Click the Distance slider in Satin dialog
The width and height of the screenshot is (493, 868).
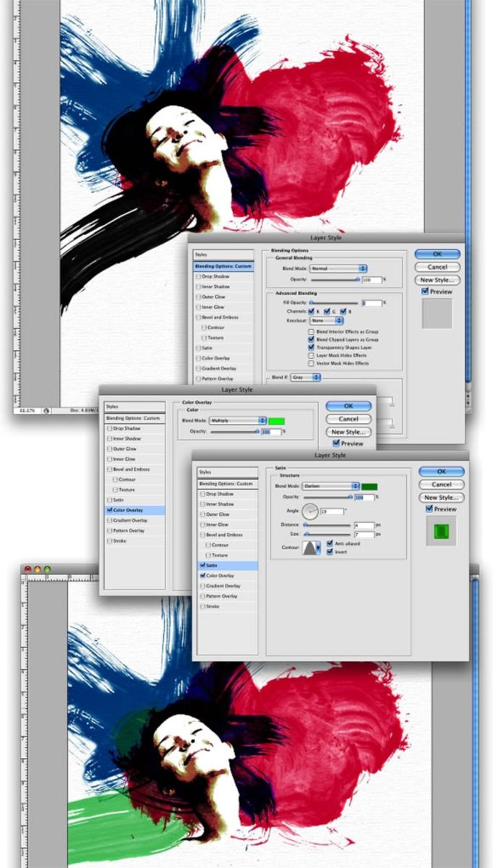point(328,525)
